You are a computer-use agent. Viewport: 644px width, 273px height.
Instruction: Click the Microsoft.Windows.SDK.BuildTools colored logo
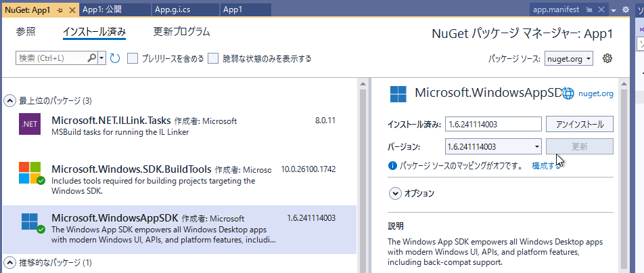pyautogui.click(x=30, y=172)
